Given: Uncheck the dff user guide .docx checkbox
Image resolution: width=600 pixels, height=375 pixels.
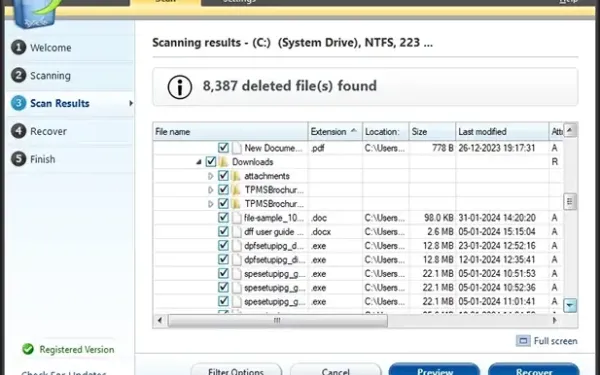Looking at the screenshot, I should point(223,232).
